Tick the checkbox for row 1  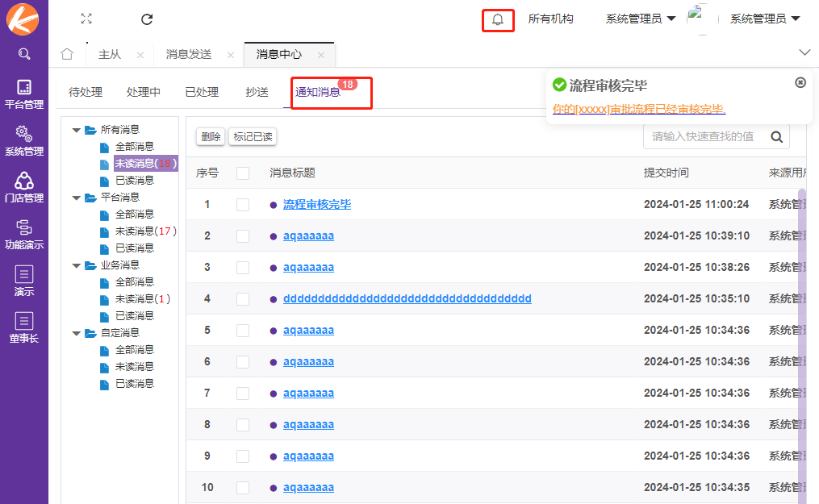pyautogui.click(x=243, y=205)
